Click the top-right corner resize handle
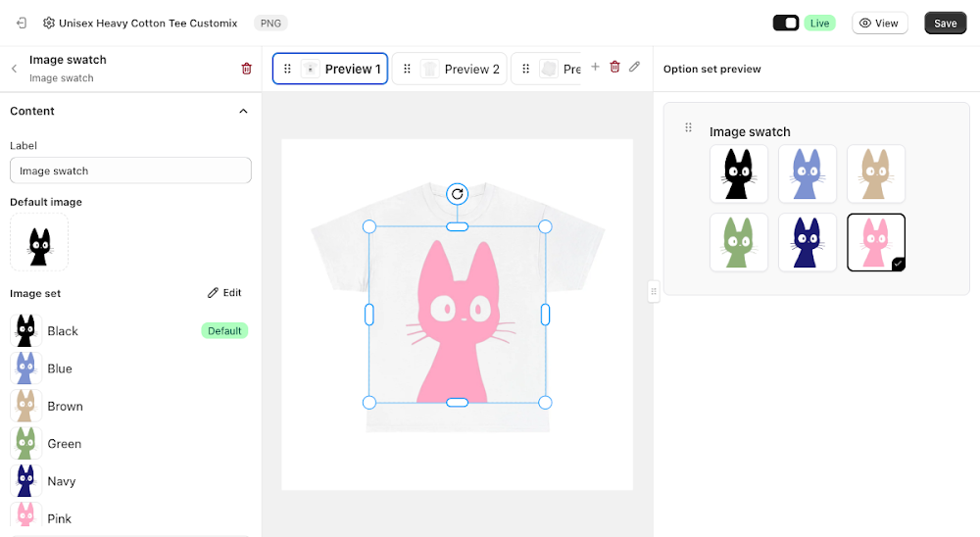Screen dimensions: 980x537 [545, 226]
